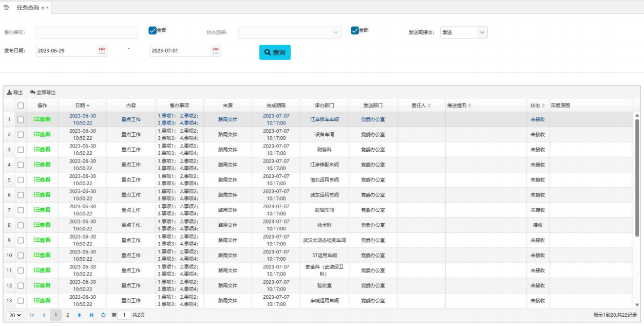Viewport: 644px width, 326px height.
Task: Click the 全部导出 export-all button
Action: coord(43,93)
